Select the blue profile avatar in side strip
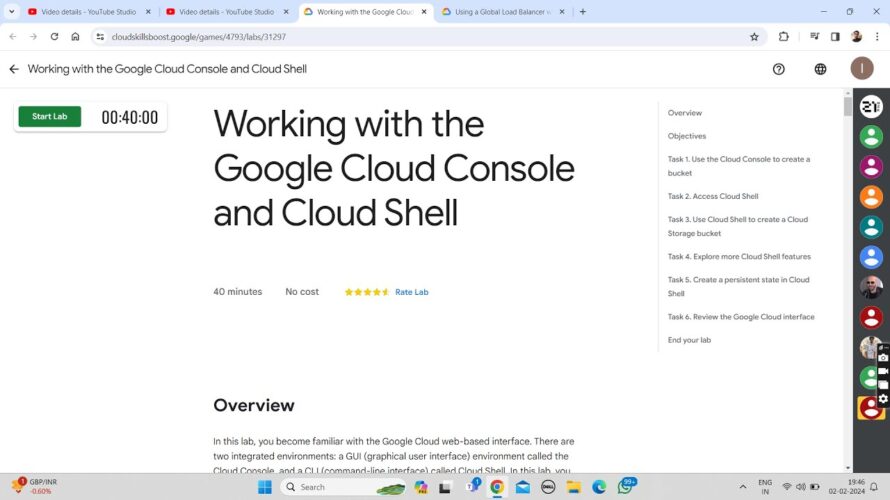 pyautogui.click(x=871, y=257)
